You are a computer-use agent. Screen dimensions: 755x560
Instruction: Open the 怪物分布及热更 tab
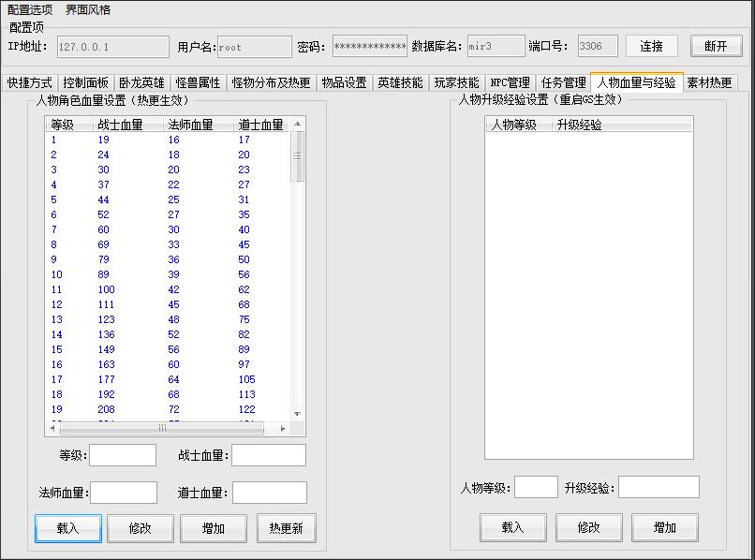(x=271, y=83)
